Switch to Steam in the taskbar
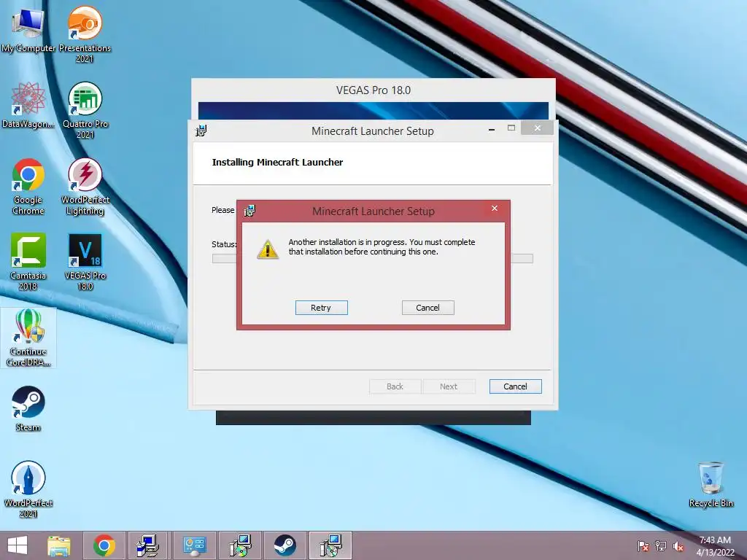 [x=285, y=545]
